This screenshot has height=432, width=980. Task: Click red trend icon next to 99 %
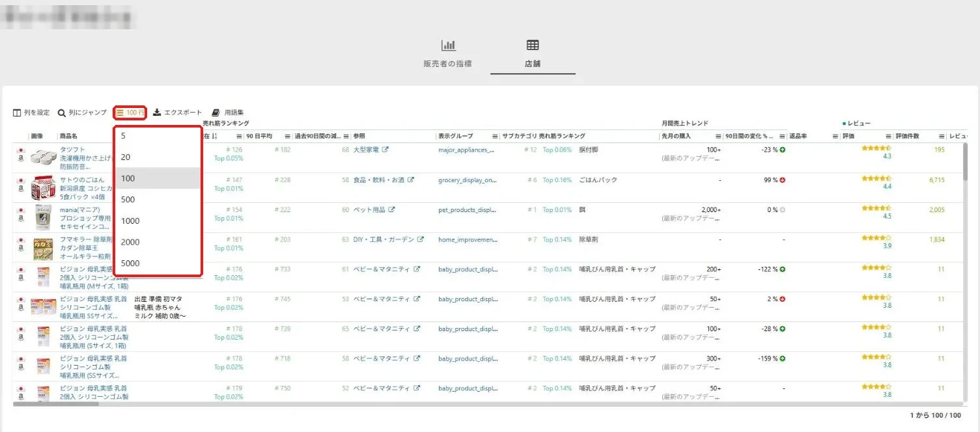coord(783,180)
